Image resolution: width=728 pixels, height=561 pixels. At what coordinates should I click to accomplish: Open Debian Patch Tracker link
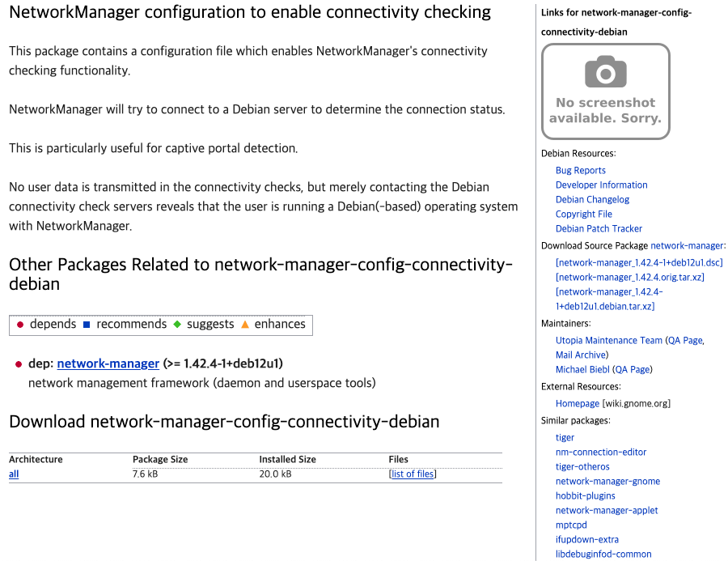(x=599, y=228)
